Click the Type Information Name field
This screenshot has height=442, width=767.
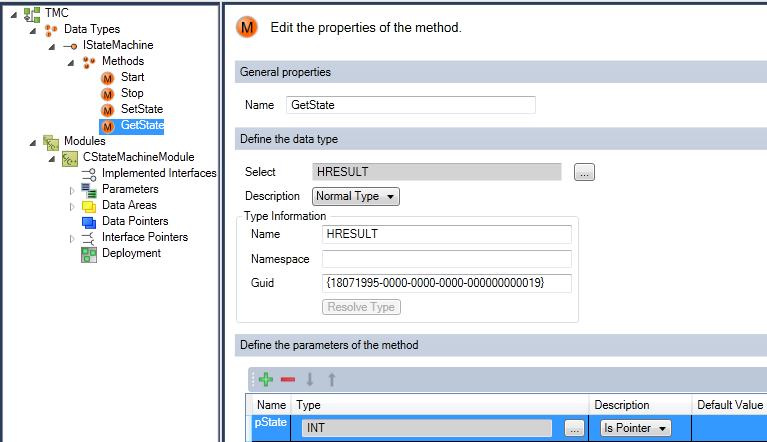tap(447, 234)
